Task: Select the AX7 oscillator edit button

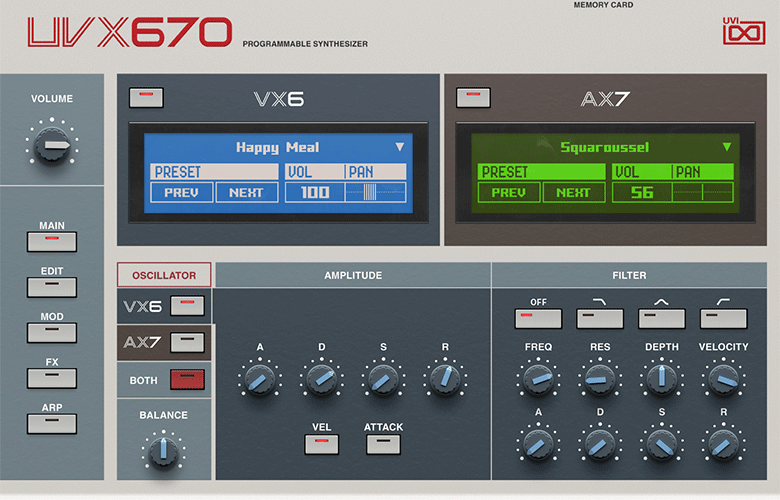Action: [187, 343]
